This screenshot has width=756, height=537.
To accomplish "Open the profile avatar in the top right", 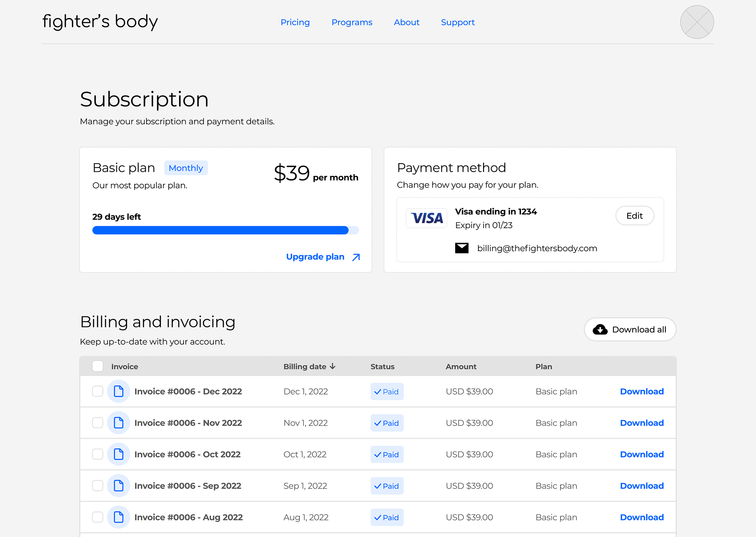I will coord(697,22).
